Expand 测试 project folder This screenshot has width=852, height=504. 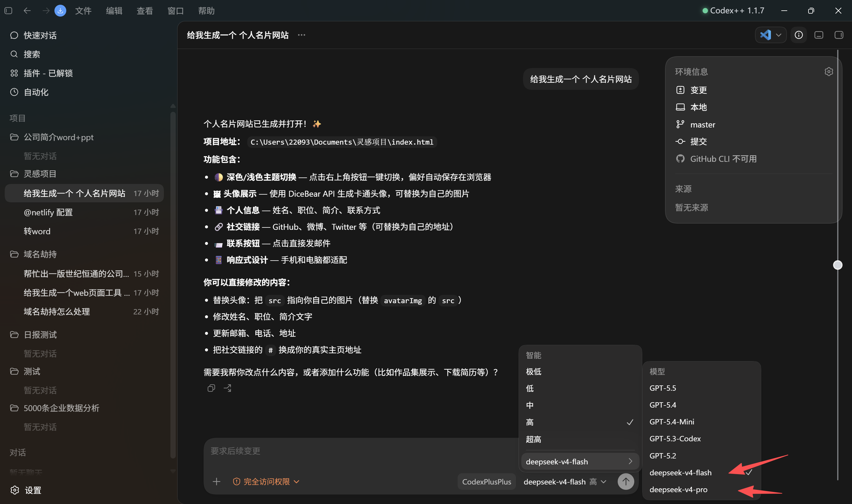coord(84,371)
